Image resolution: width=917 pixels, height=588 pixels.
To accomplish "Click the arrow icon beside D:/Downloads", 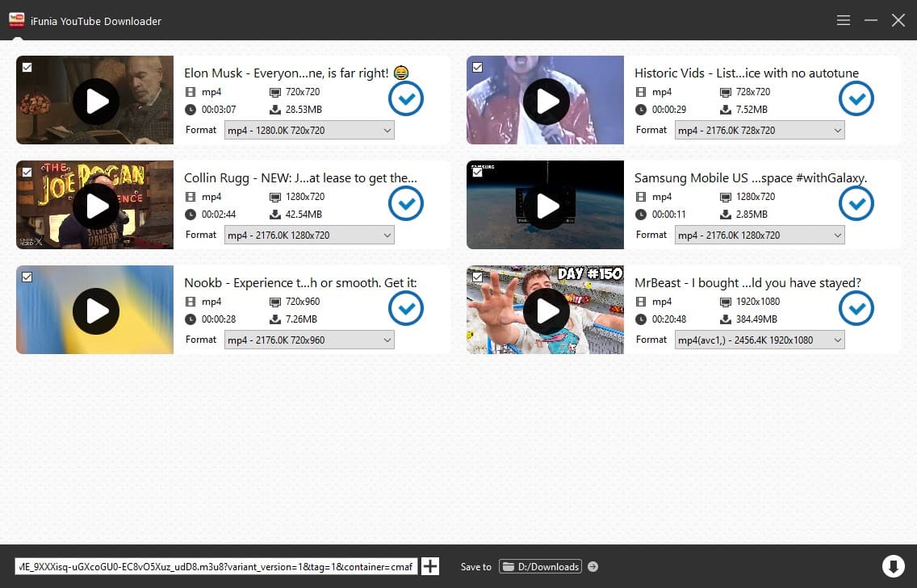I will [x=592, y=567].
